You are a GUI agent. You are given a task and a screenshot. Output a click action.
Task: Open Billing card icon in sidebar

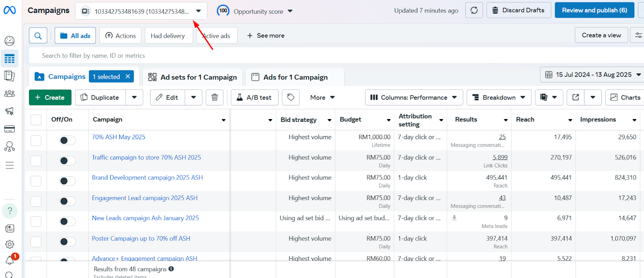(x=10, y=129)
